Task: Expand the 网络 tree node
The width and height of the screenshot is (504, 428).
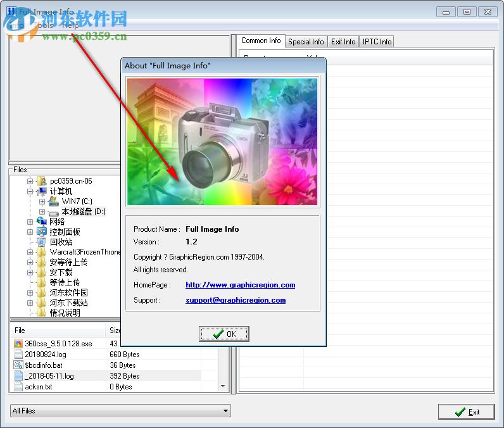Action: (x=30, y=222)
